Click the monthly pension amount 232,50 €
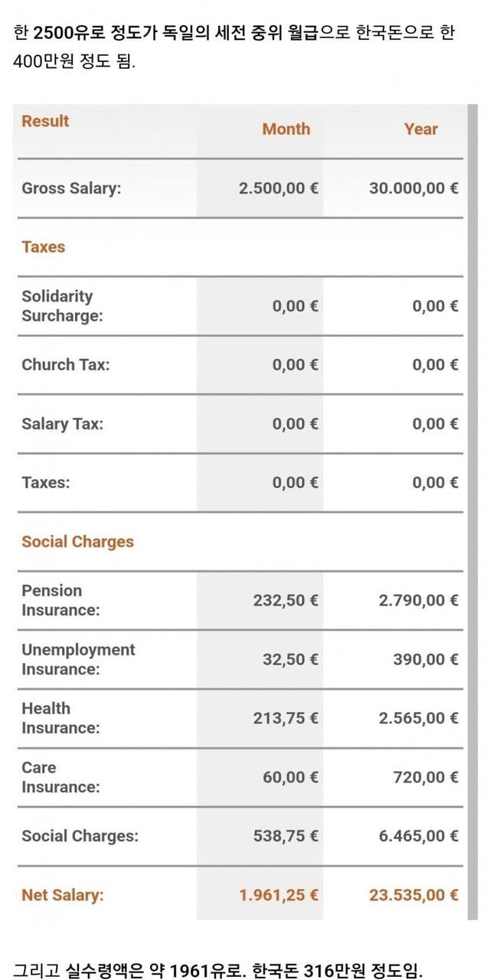Viewport: 490px width, 980px height. click(286, 600)
